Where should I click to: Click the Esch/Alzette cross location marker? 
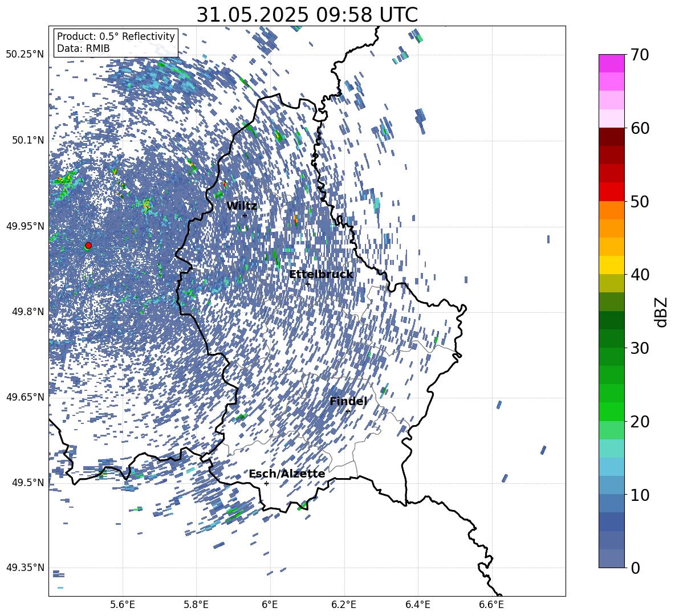(266, 483)
